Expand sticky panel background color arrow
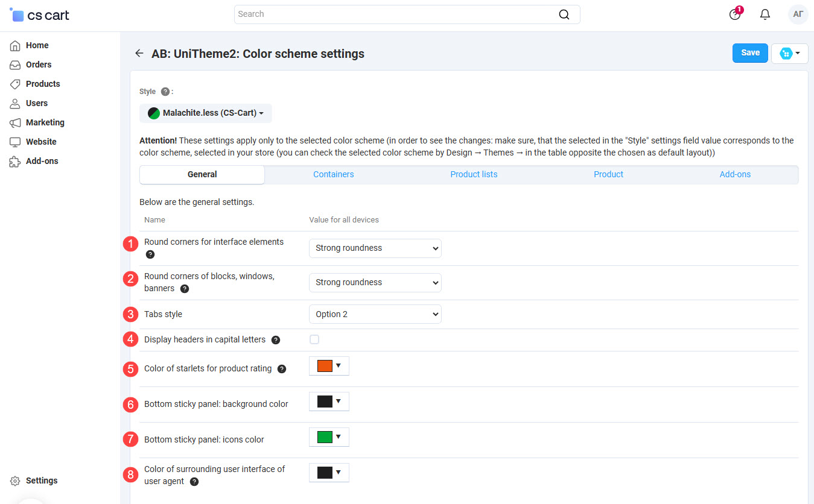The width and height of the screenshot is (814, 504). (339, 401)
